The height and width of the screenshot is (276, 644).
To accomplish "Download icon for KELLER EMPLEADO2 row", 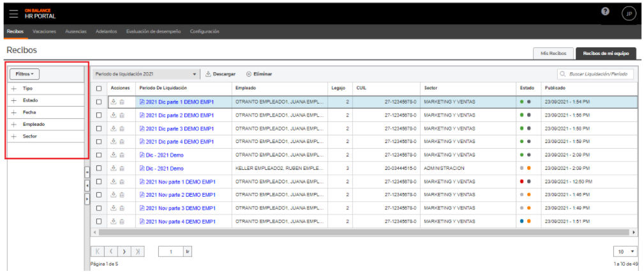I will coord(114,168).
